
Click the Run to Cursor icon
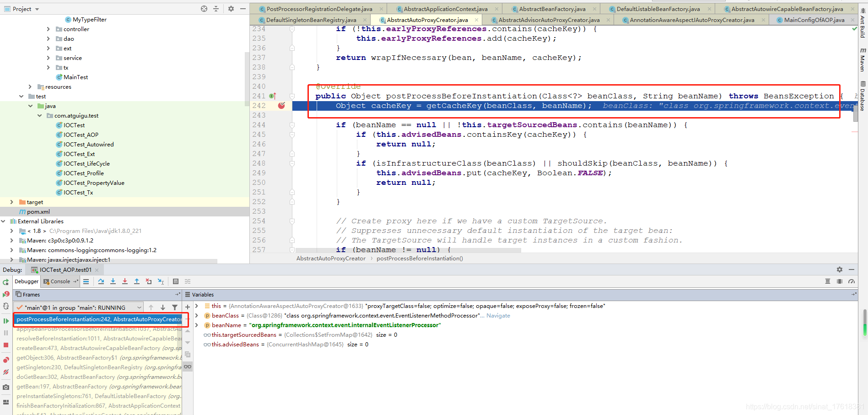(x=161, y=281)
